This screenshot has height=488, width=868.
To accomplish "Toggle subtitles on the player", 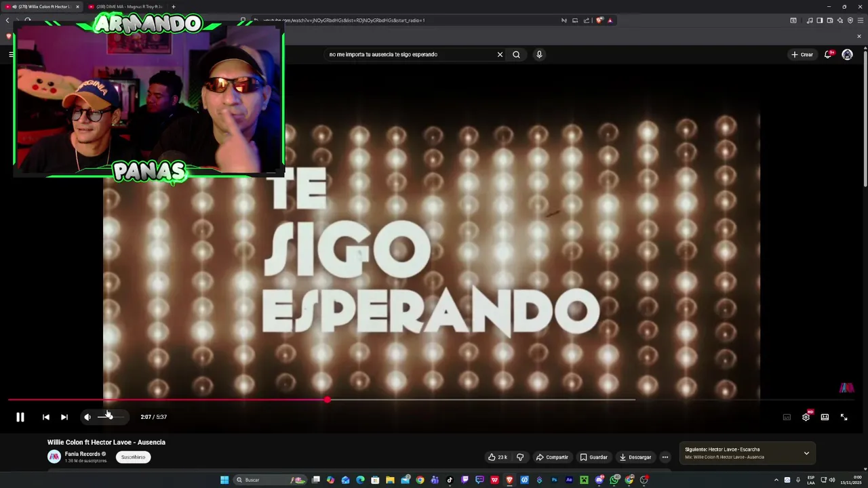I will tap(787, 418).
